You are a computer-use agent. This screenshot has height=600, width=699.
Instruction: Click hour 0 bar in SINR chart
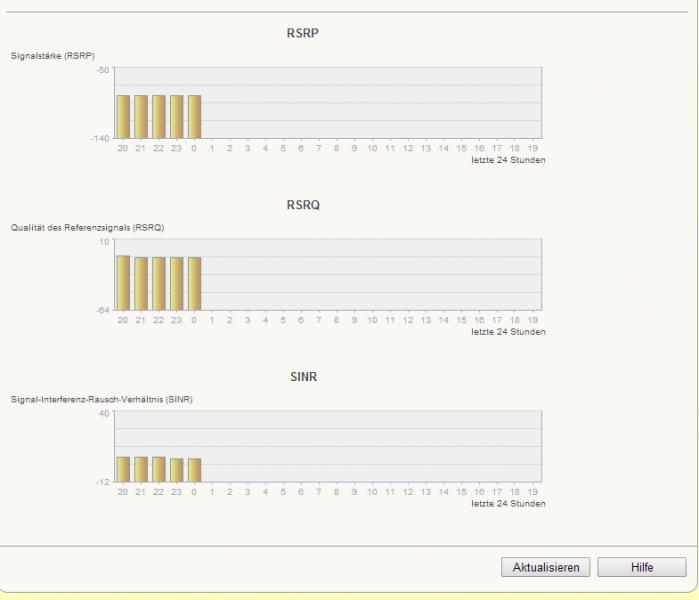195,470
